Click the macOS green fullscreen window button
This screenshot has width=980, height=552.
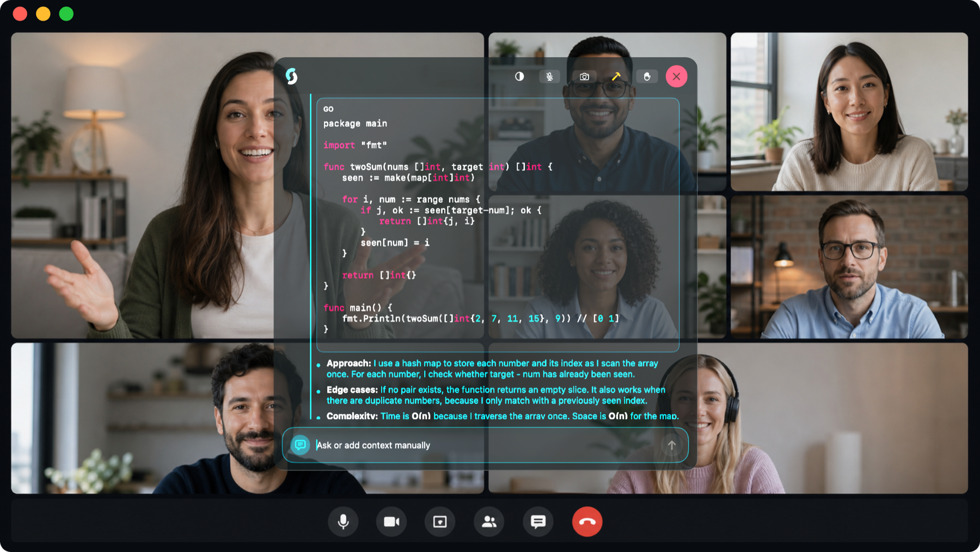(x=66, y=14)
